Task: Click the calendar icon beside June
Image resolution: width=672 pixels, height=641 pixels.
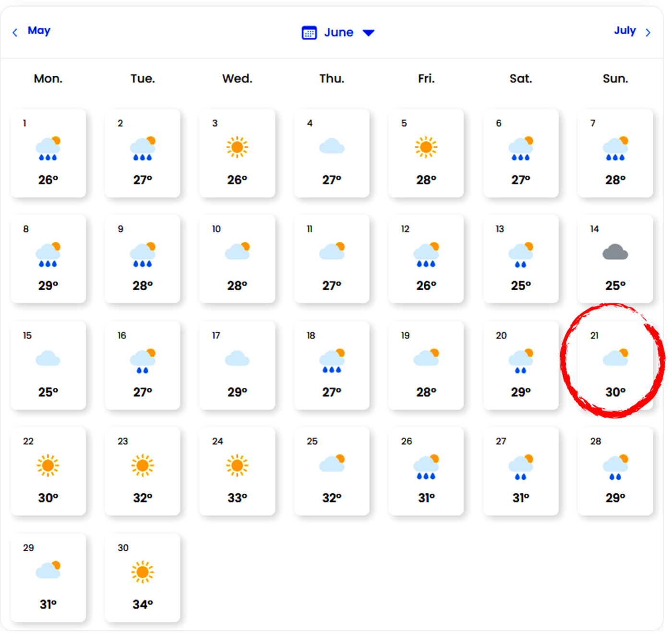Action: pyautogui.click(x=309, y=33)
